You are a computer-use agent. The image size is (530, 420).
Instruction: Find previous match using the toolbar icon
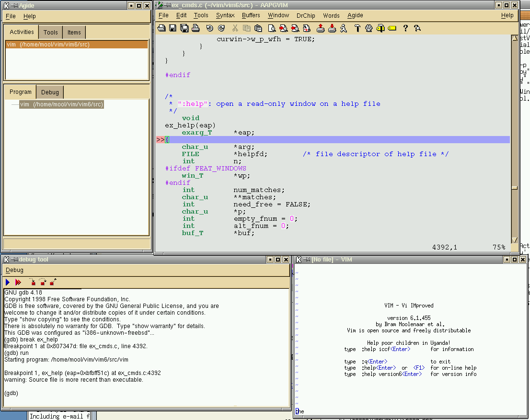(295, 28)
